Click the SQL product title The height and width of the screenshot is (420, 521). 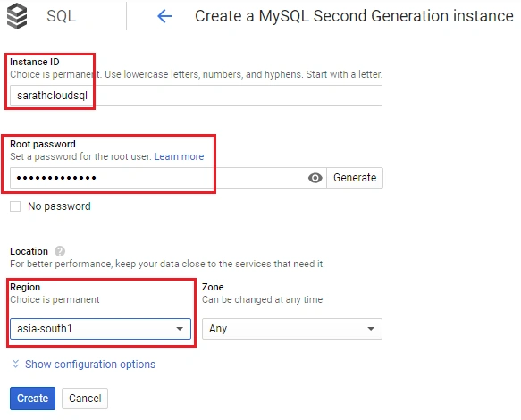pyautogui.click(x=61, y=16)
